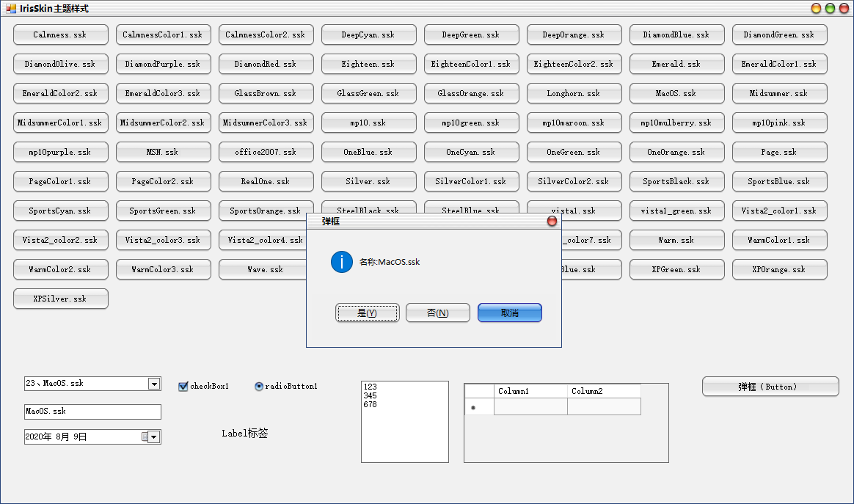Click the office2007.ssk button
The image size is (854, 504).
tap(266, 152)
